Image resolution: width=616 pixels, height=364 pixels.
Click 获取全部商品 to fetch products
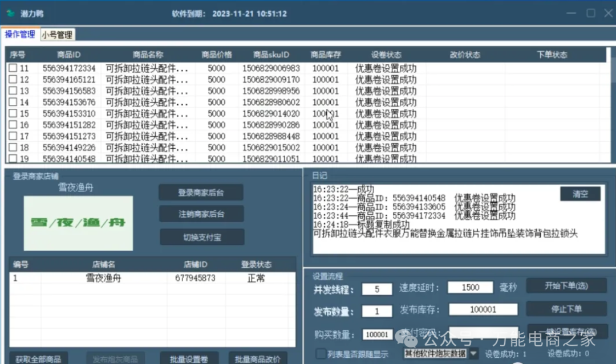[x=39, y=359]
